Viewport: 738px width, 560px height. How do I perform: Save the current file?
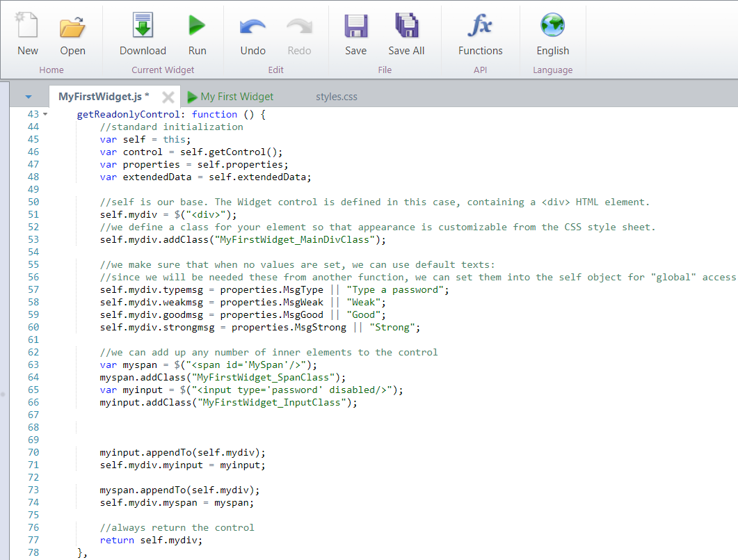click(x=356, y=26)
